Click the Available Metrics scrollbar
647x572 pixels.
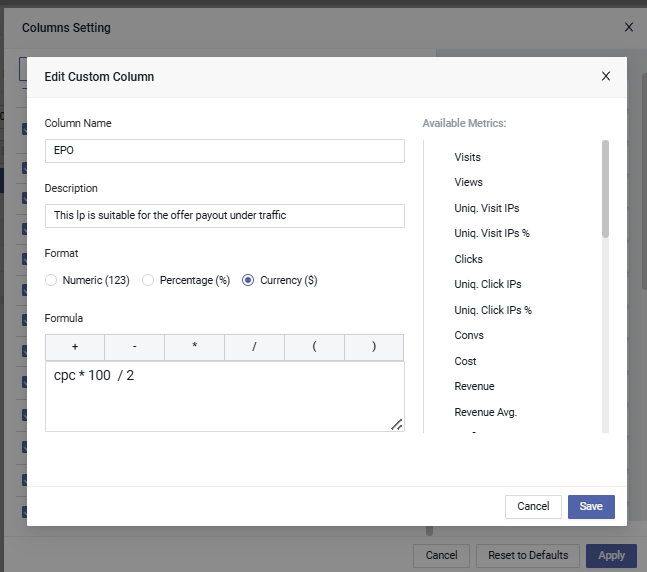(605, 190)
